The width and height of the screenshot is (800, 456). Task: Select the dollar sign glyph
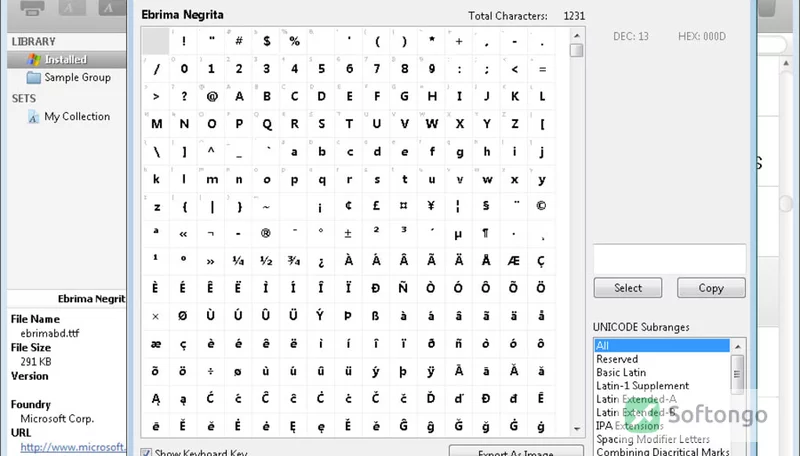click(266, 41)
